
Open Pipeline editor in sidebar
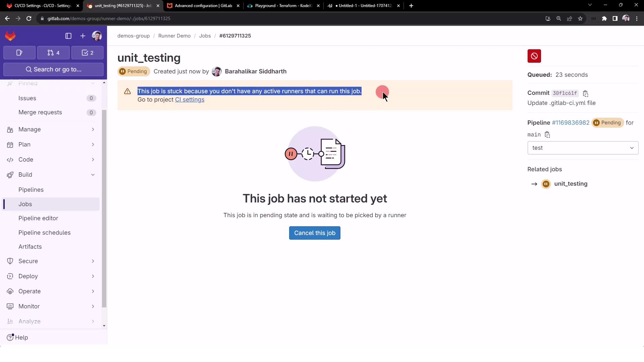[38, 218]
